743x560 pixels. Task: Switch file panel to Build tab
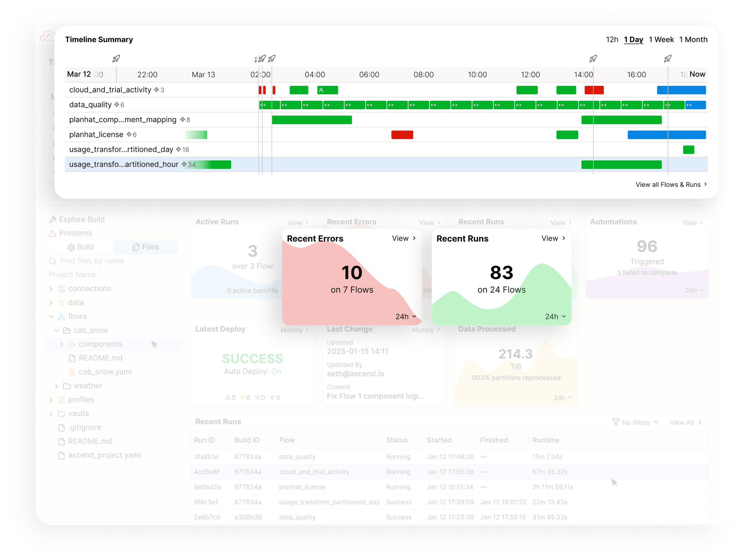81,247
